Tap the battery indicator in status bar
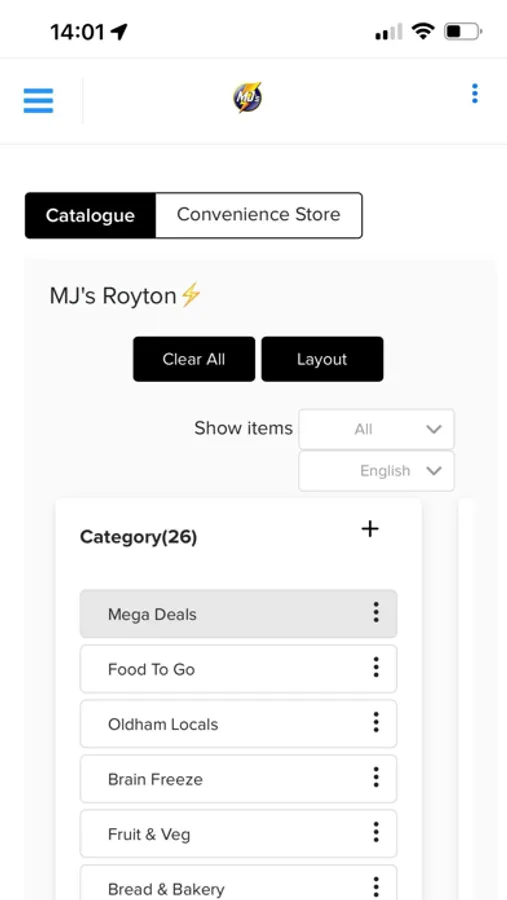 click(463, 31)
